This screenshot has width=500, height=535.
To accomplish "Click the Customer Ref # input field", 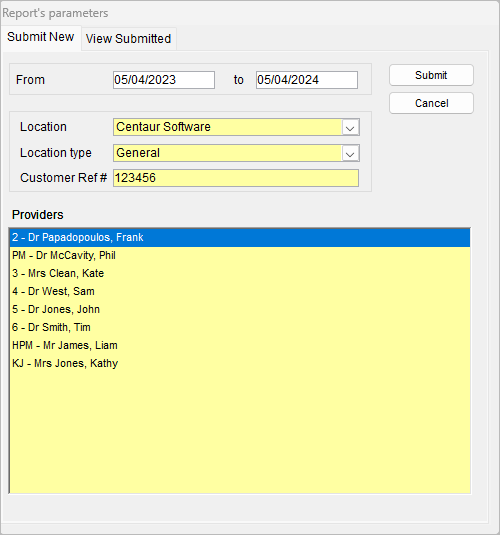I will (x=236, y=178).
